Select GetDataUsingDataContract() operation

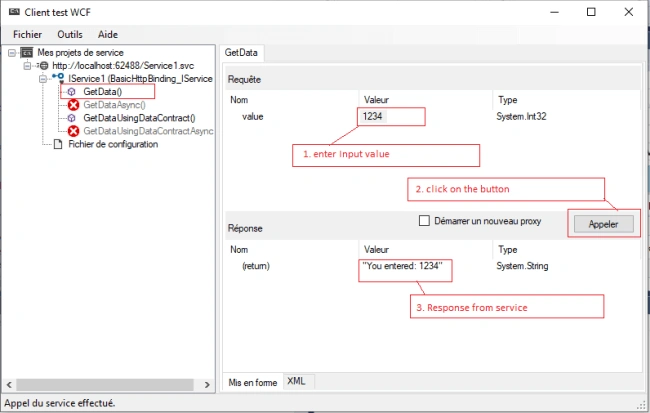click(139, 118)
